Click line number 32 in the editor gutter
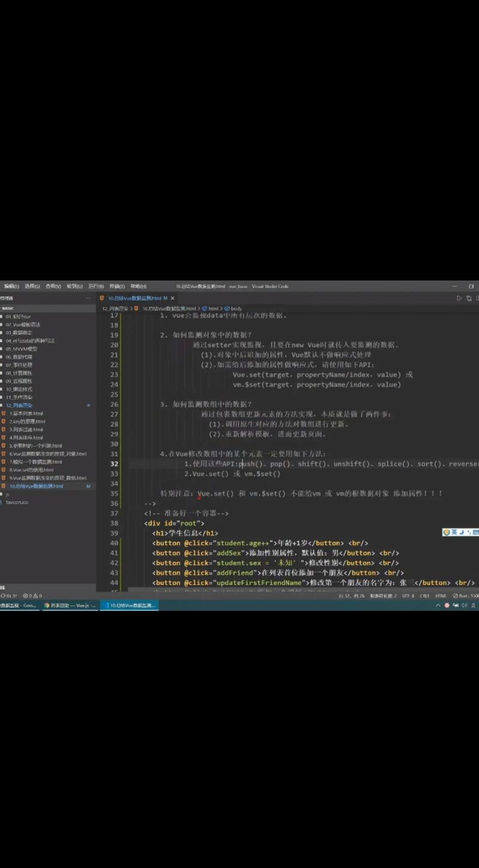The width and height of the screenshot is (479, 868). [x=114, y=464]
